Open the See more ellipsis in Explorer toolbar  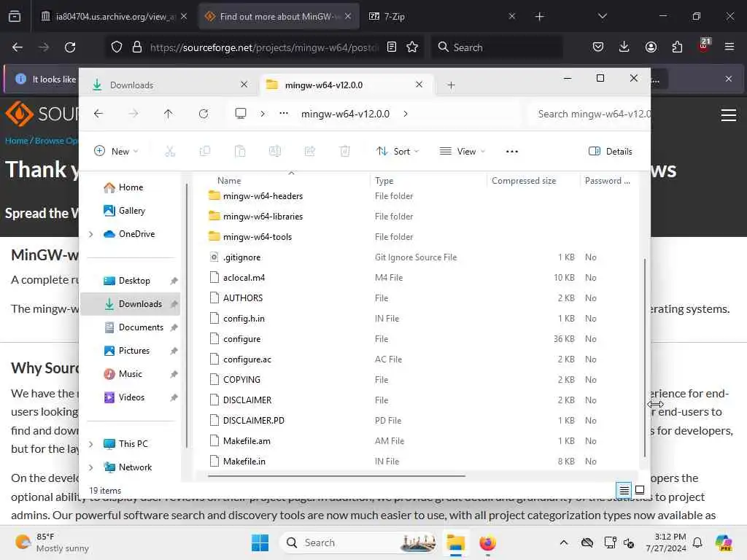(x=511, y=152)
